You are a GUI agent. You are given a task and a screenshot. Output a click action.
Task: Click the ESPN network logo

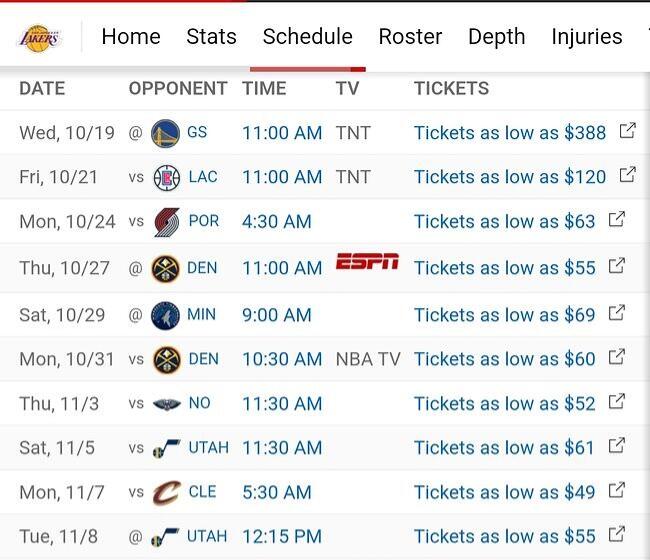(367, 263)
